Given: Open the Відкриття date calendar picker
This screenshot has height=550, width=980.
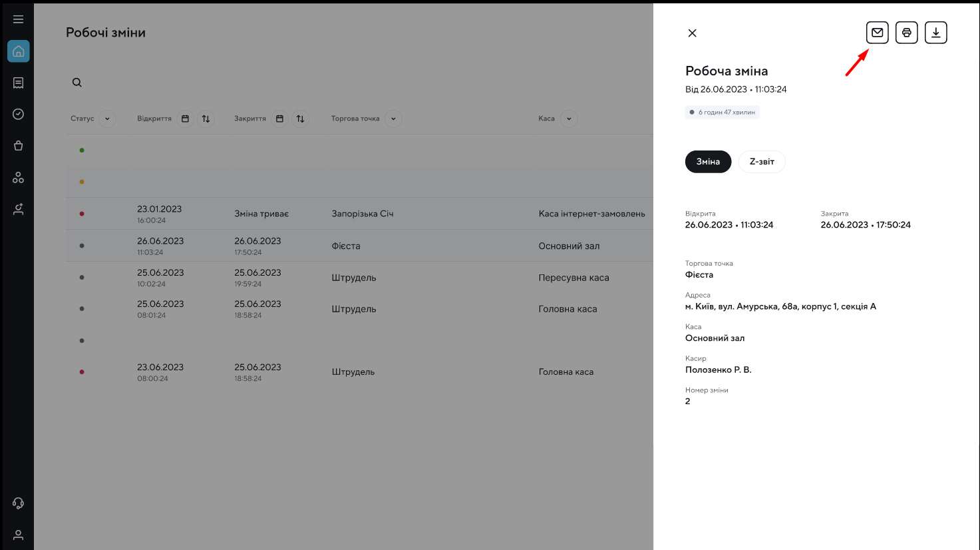Looking at the screenshot, I should click(185, 119).
